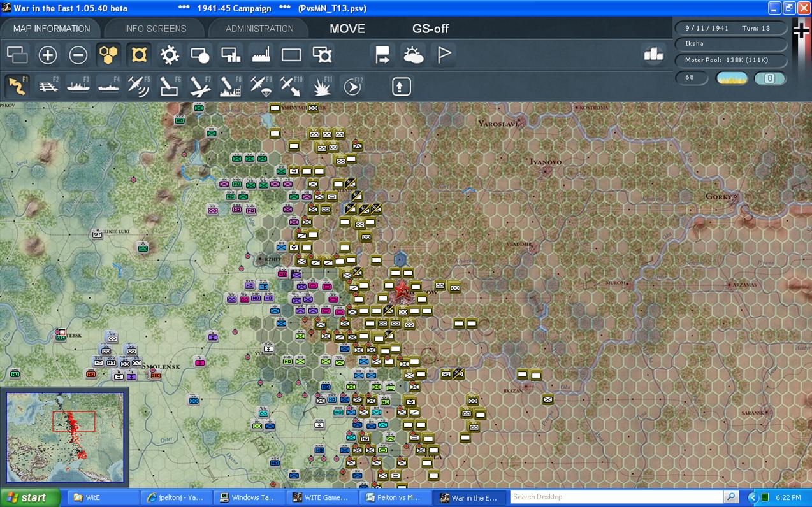Select the F3 naval transport ship icon

(x=78, y=86)
